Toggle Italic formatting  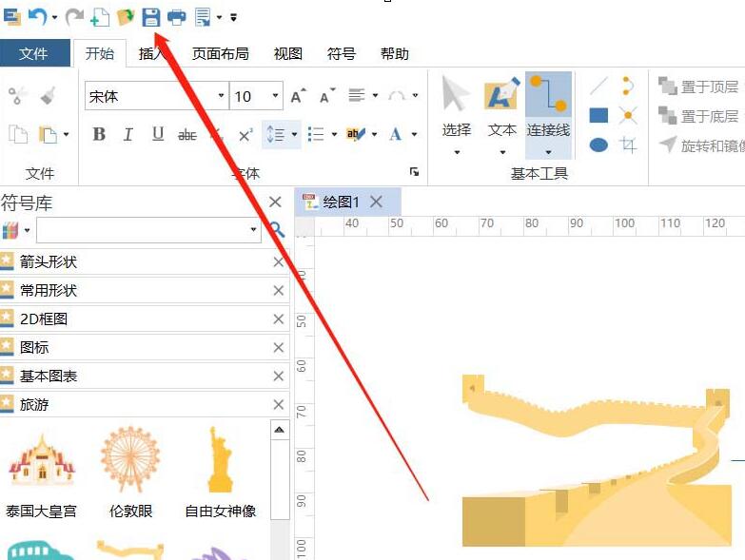click(127, 134)
